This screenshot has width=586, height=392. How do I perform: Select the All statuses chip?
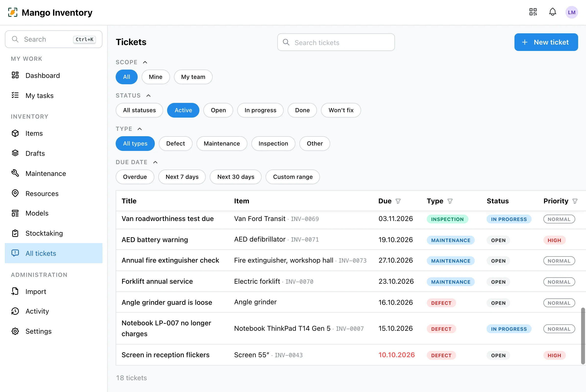pyautogui.click(x=139, y=110)
